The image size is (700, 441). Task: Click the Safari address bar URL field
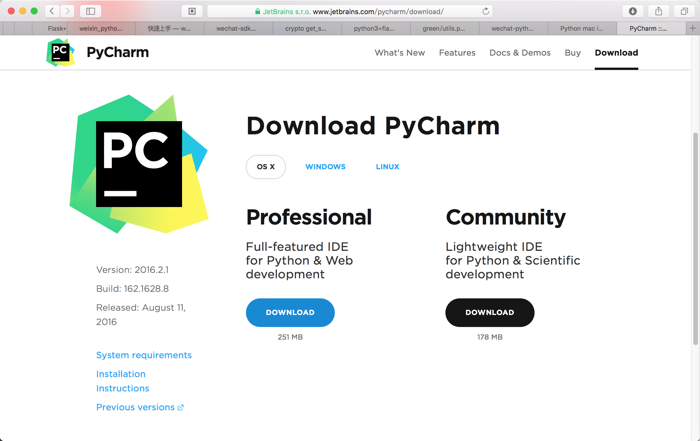coord(350,11)
